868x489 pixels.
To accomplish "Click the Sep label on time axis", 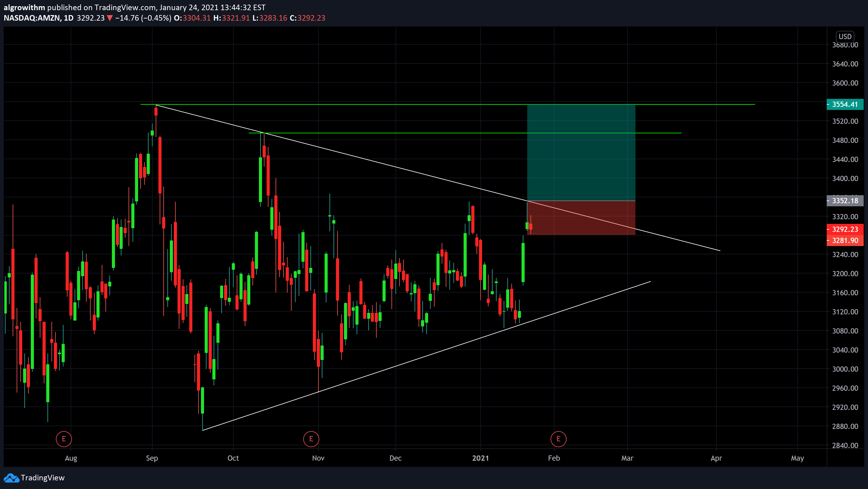I will tap(152, 458).
